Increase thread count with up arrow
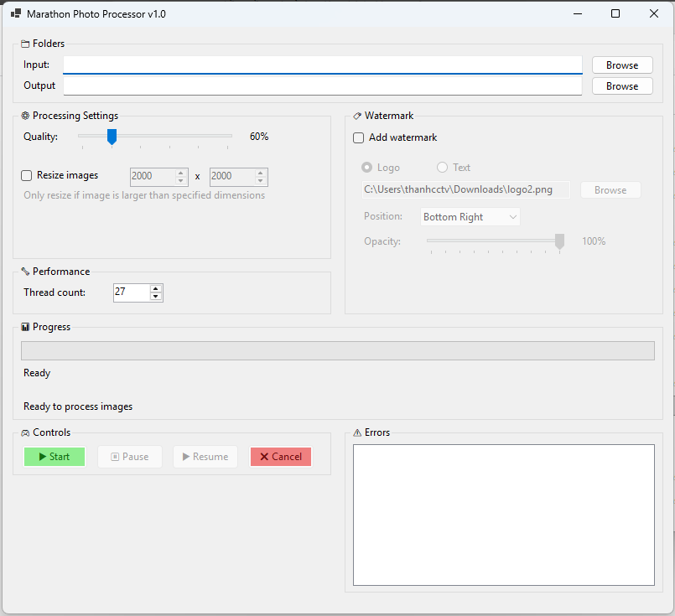The width and height of the screenshot is (675, 616). [155, 288]
